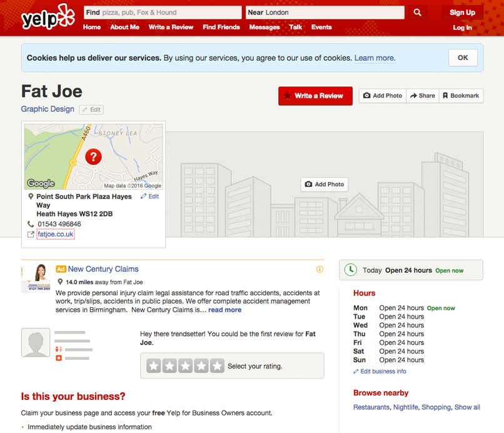The height and width of the screenshot is (433, 504).
Task: Click the search magnifier button
Action: pyautogui.click(x=417, y=13)
